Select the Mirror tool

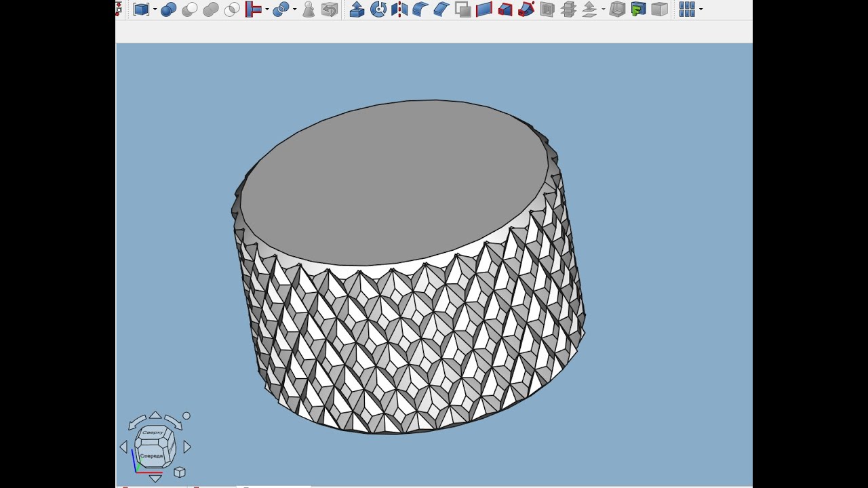[399, 9]
